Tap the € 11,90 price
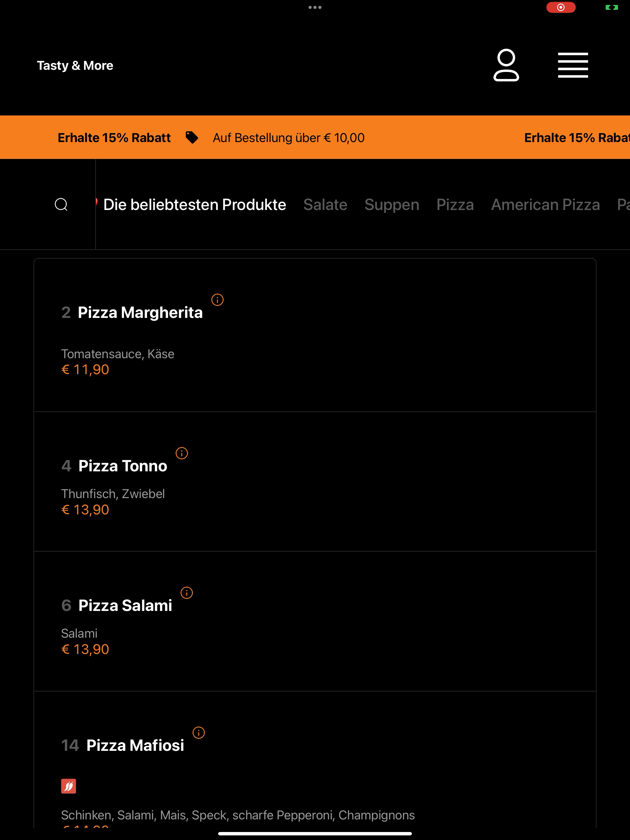Screen dimensions: 630x840 pyautogui.click(x=85, y=370)
